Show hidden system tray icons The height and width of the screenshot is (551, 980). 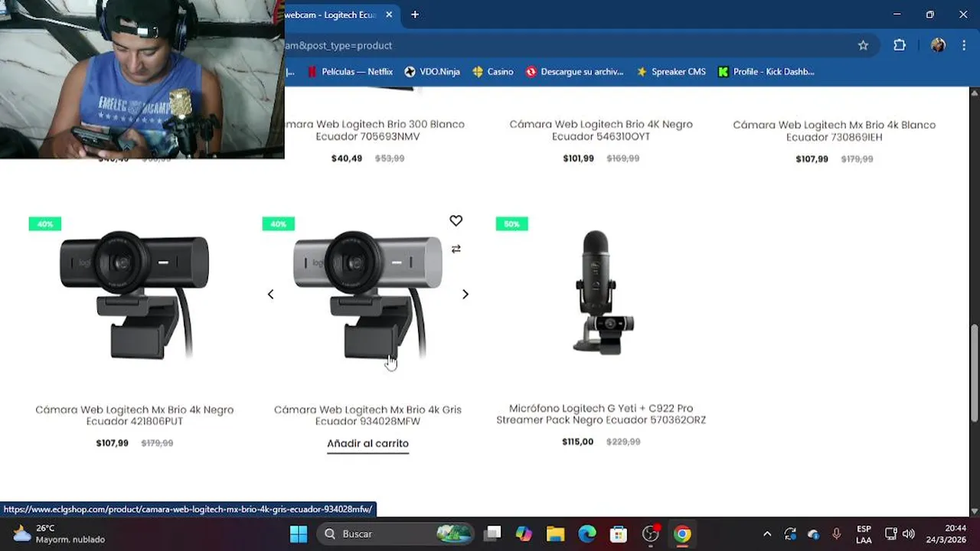pyautogui.click(x=767, y=534)
